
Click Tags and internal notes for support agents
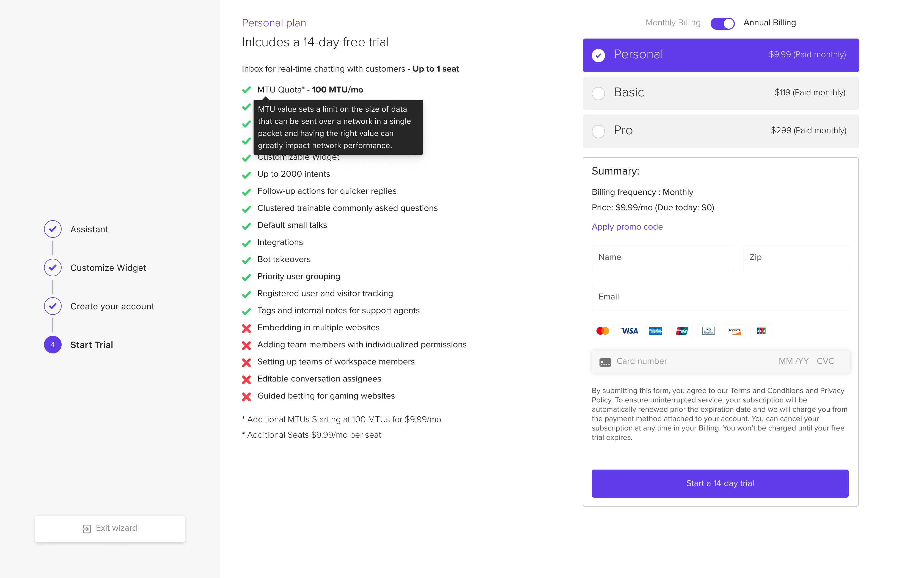(x=338, y=311)
